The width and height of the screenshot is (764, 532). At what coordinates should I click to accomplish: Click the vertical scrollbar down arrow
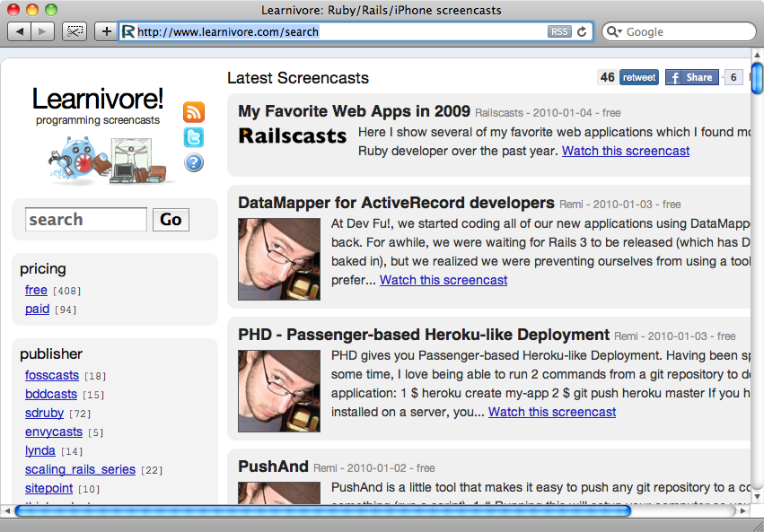[x=757, y=497]
